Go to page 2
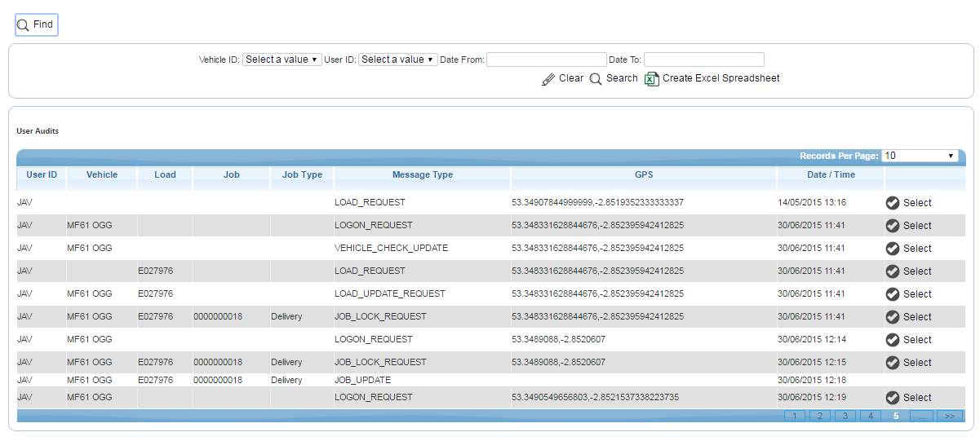This screenshot has width=980, height=441. click(819, 416)
